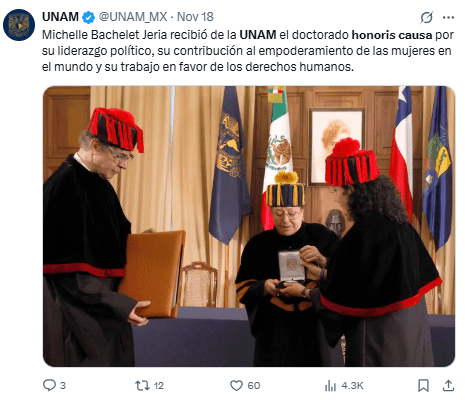This screenshot has width=465, height=400.
Task: Open the UNAM profile avatar
Action: (x=19, y=25)
